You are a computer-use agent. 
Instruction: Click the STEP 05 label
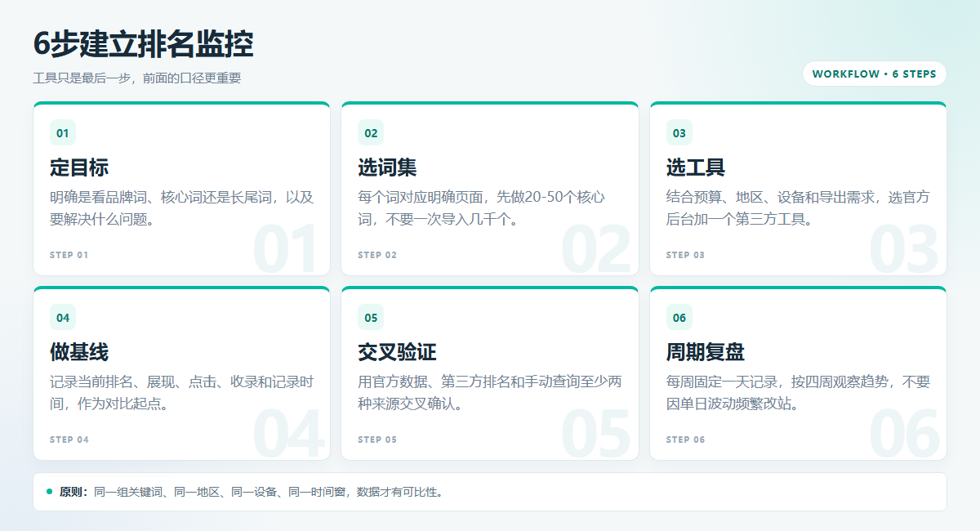(377, 440)
